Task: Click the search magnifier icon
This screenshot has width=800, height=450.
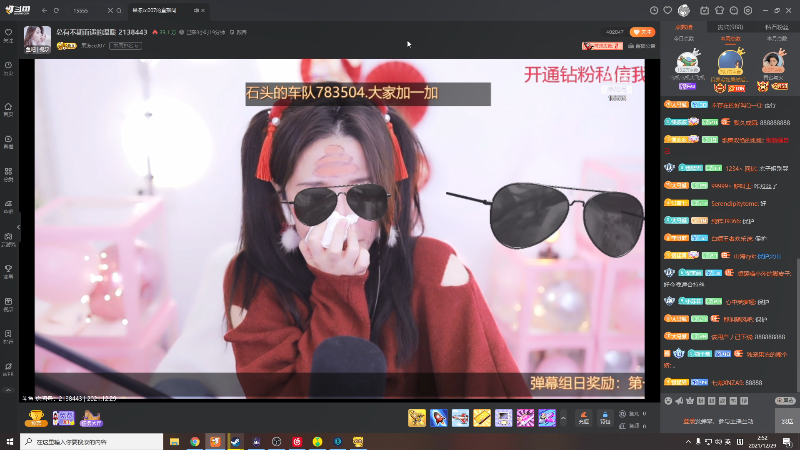Action: pos(119,10)
